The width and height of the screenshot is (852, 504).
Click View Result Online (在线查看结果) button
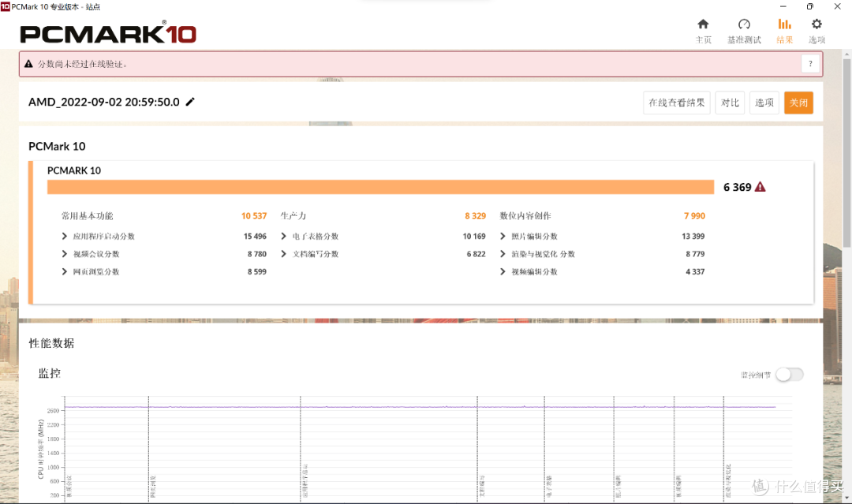[x=677, y=103]
